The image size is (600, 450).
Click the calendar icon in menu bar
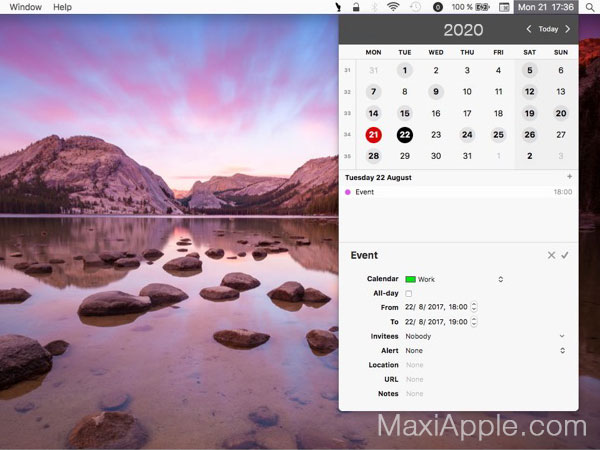(x=504, y=7)
